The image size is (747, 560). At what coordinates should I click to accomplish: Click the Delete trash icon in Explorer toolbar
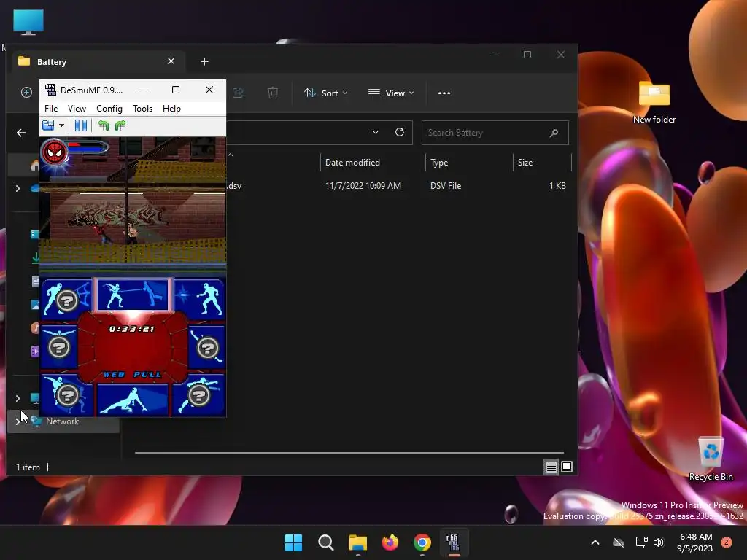coord(273,93)
